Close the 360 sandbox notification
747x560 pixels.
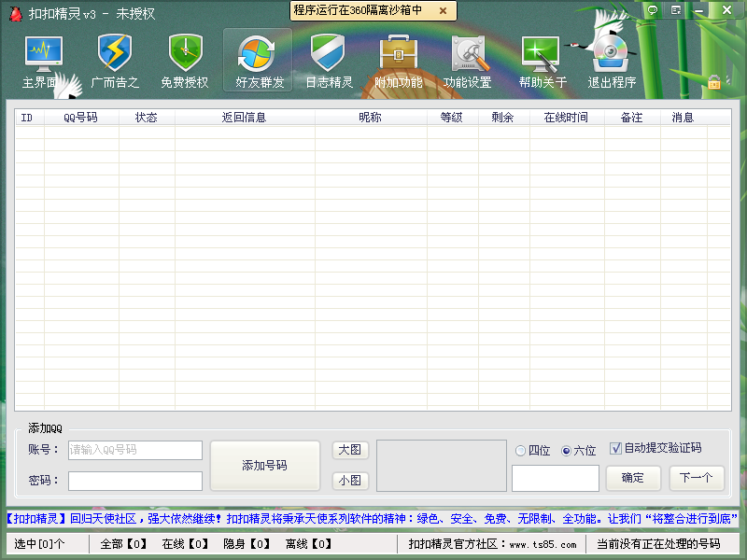[443, 10]
